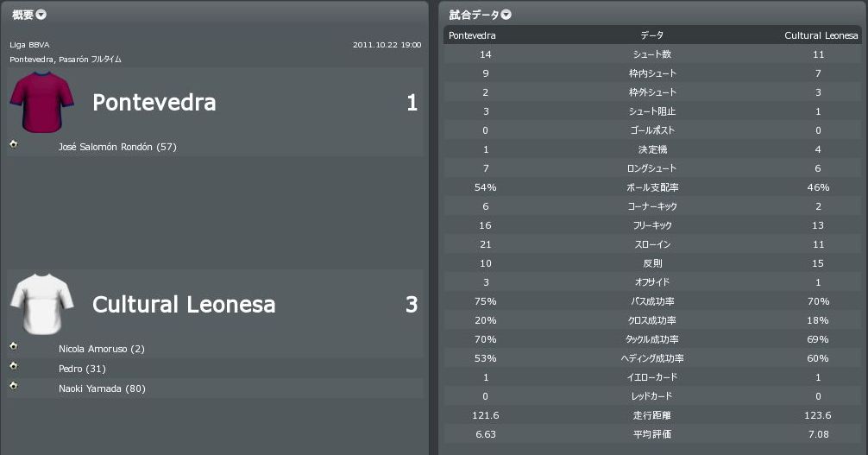Click the Pontevedra maroon jersey icon
This screenshot has width=868, height=455.
point(36,103)
